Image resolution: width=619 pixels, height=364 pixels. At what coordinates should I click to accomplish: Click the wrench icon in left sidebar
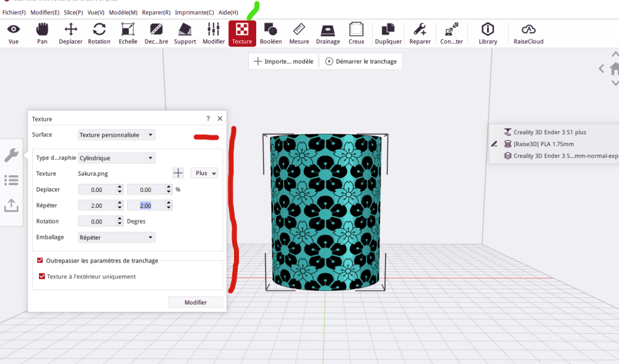(11, 155)
